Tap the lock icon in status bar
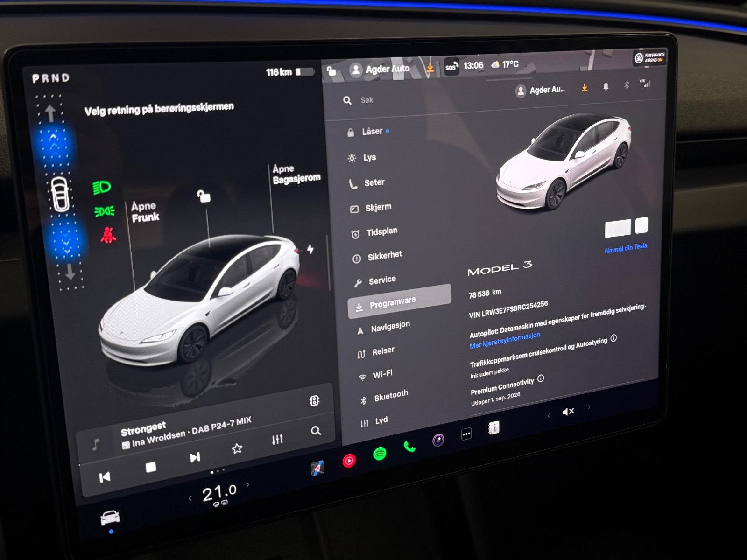 click(x=331, y=71)
